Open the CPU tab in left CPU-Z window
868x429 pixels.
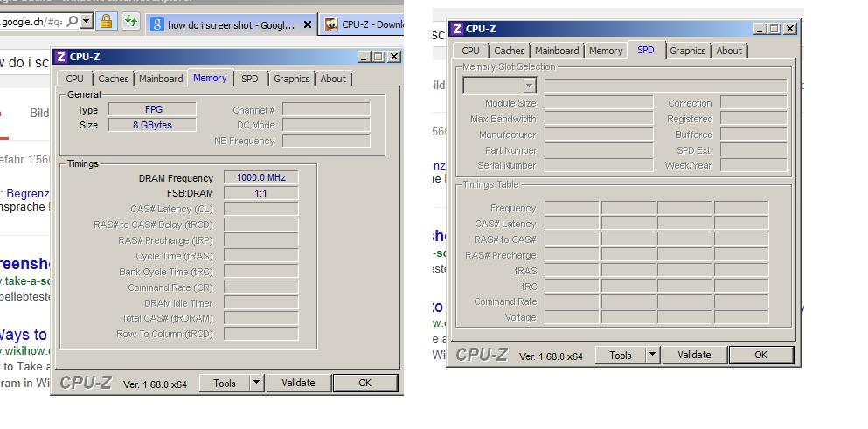click(74, 79)
